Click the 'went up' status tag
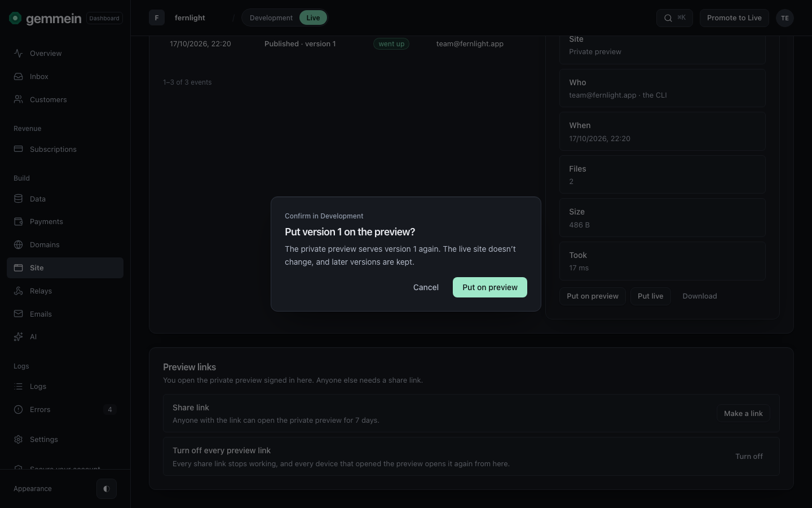This screenshot has height=508, width=812. tap(391, 44)
